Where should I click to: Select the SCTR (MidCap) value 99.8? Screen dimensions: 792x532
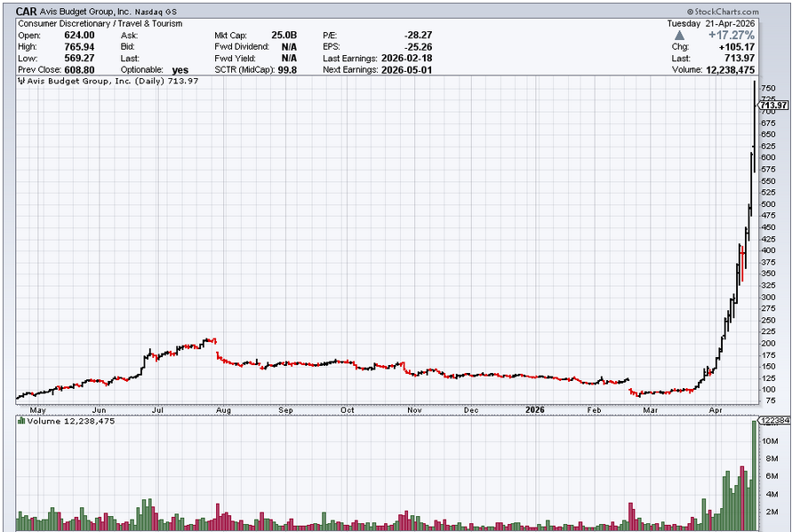[287, 70]
